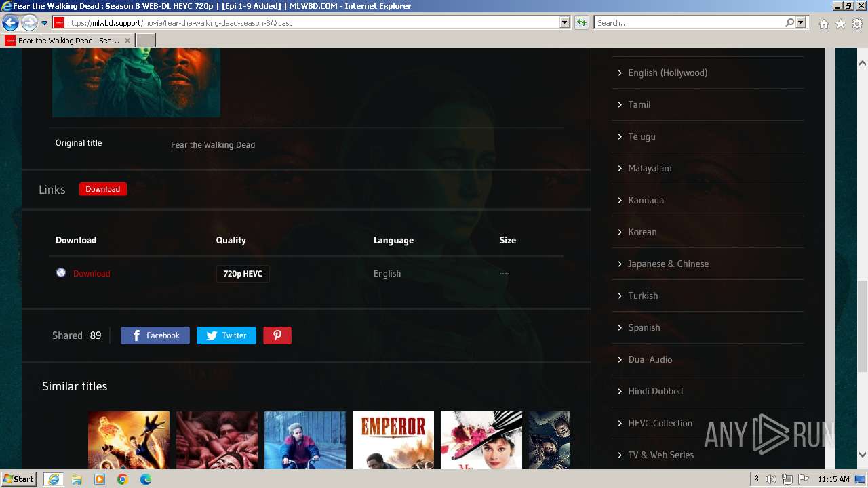868x488 pixels.
Task: Click the red Download link in table
Action: tap(92, 274)
